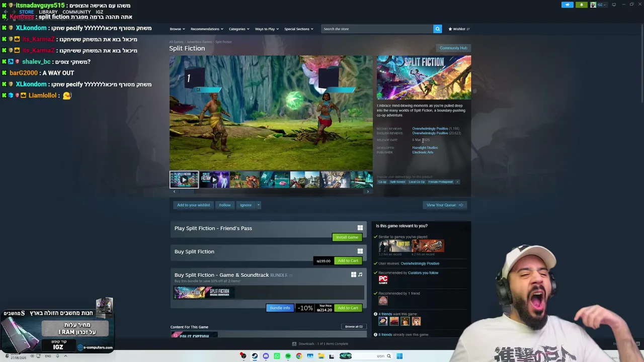
Task: Open the Ways to Play dropdown
Action: [267, 29]
